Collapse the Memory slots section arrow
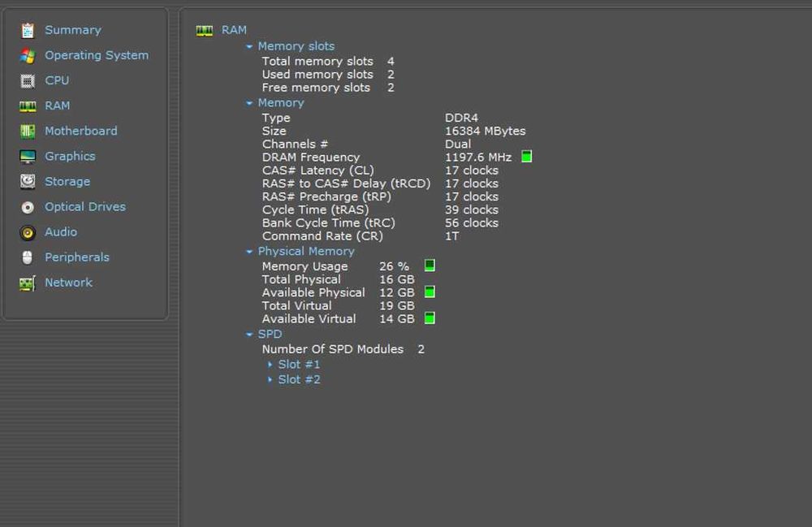The width and height of the screenshot is (812, 527). (249, 46)
